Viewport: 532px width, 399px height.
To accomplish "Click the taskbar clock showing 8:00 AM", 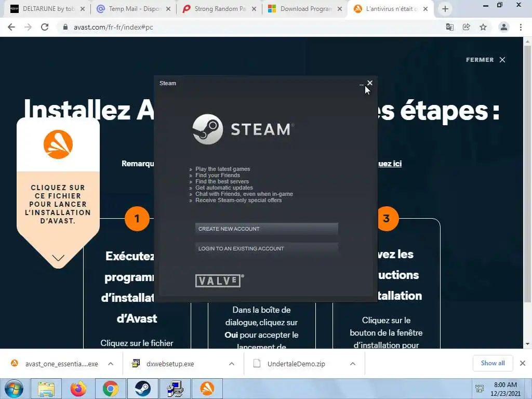I will tap(505, 389).
